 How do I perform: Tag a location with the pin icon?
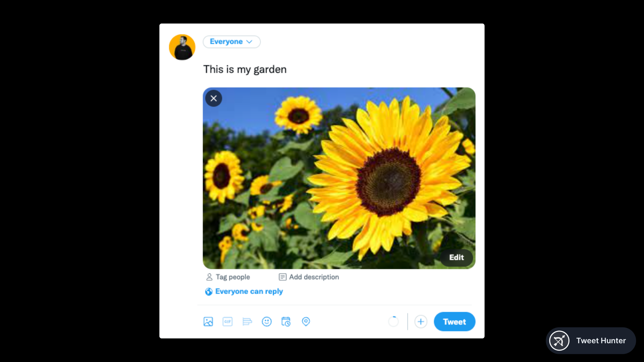pos(306,321)
